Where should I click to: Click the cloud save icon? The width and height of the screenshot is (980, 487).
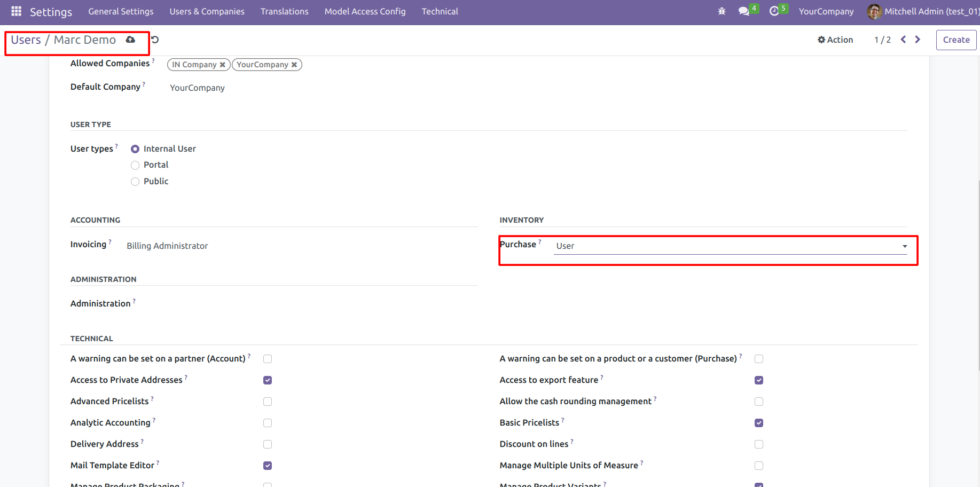click(x=130, y=40)
